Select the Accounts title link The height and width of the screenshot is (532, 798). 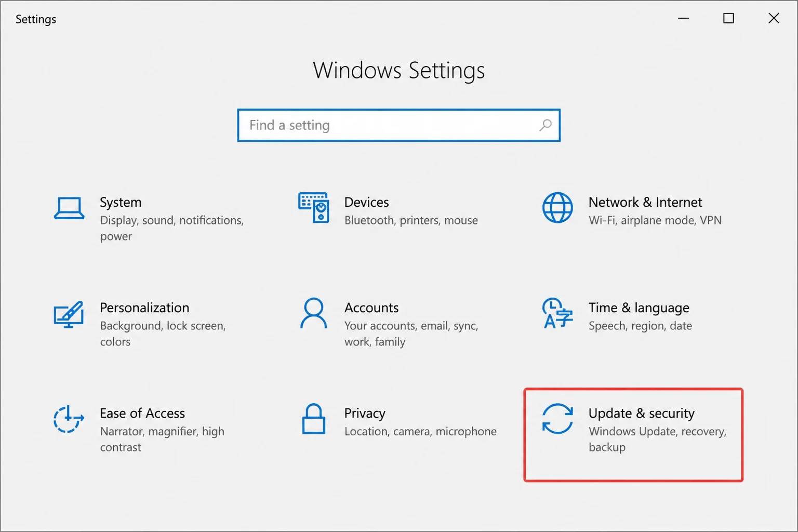(x=371, y=308)
